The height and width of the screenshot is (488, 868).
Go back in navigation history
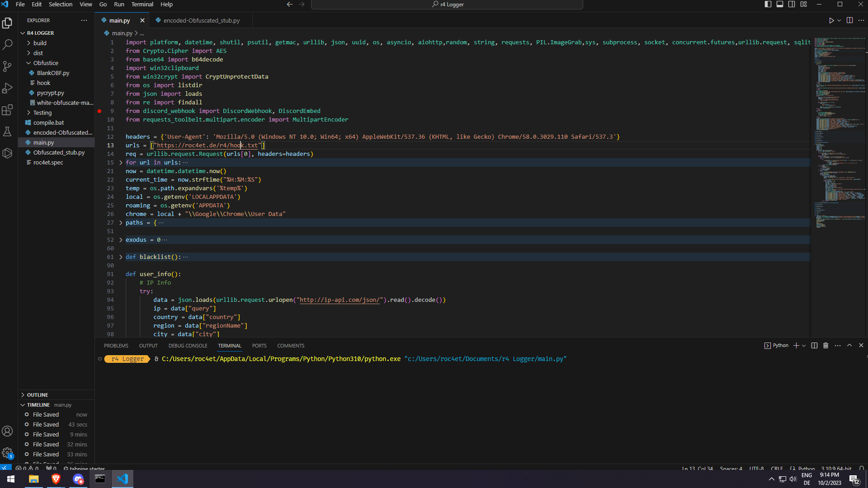(290, 5)
